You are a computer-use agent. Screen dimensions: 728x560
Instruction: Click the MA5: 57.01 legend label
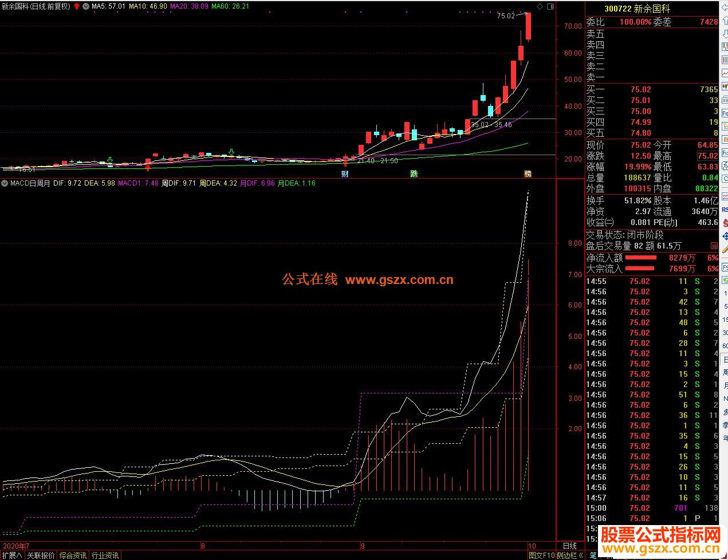click(x=108, y=6)
